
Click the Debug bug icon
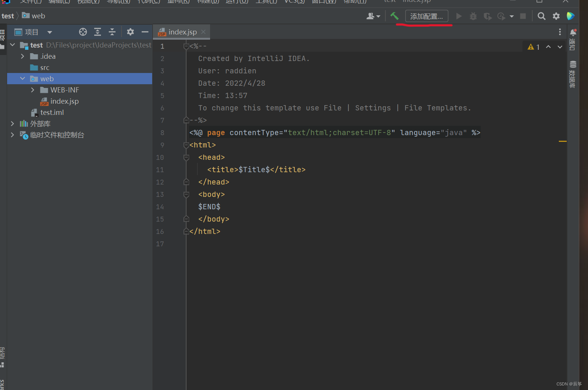pyautogui.click(x=473, y=16)
